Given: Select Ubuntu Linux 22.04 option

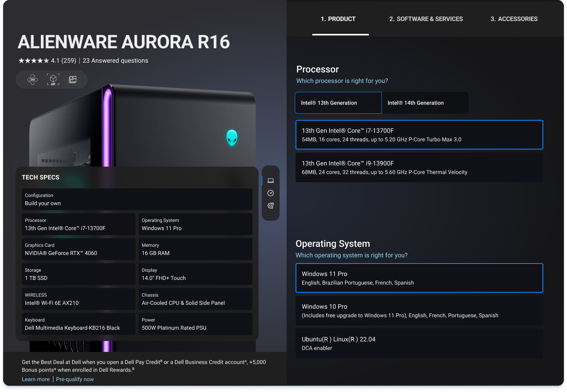Looking at the screenshot, I should [419, 343].
